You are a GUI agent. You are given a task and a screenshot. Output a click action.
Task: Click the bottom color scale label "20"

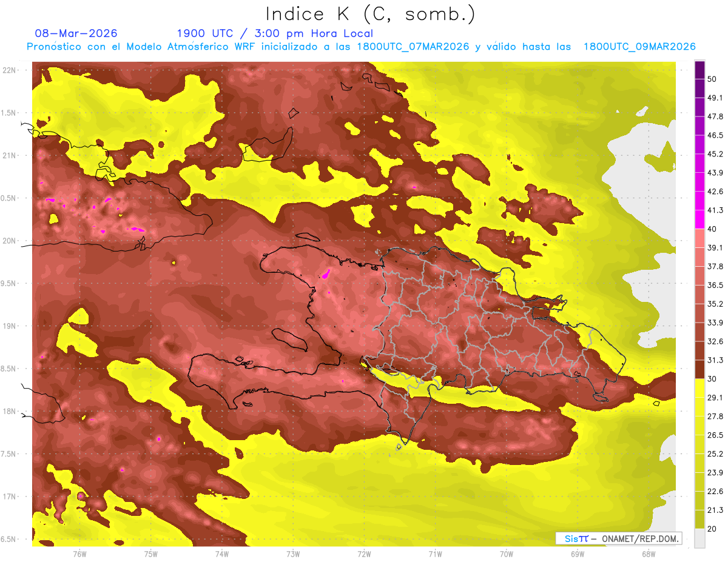(712, 529)
